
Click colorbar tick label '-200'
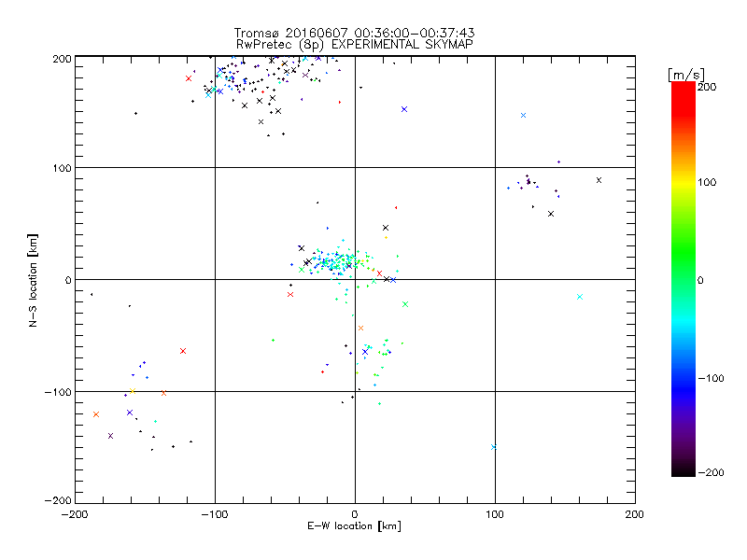tap(711, 472)
